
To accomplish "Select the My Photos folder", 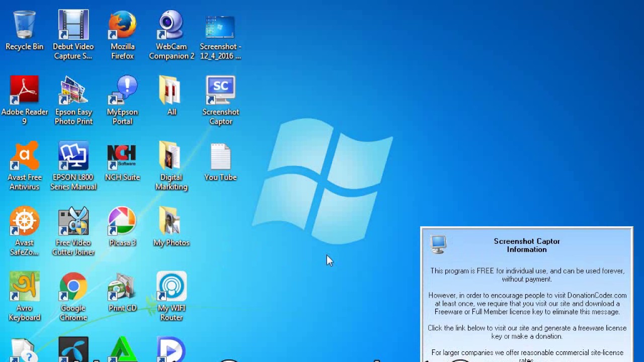I will [171, 227].
